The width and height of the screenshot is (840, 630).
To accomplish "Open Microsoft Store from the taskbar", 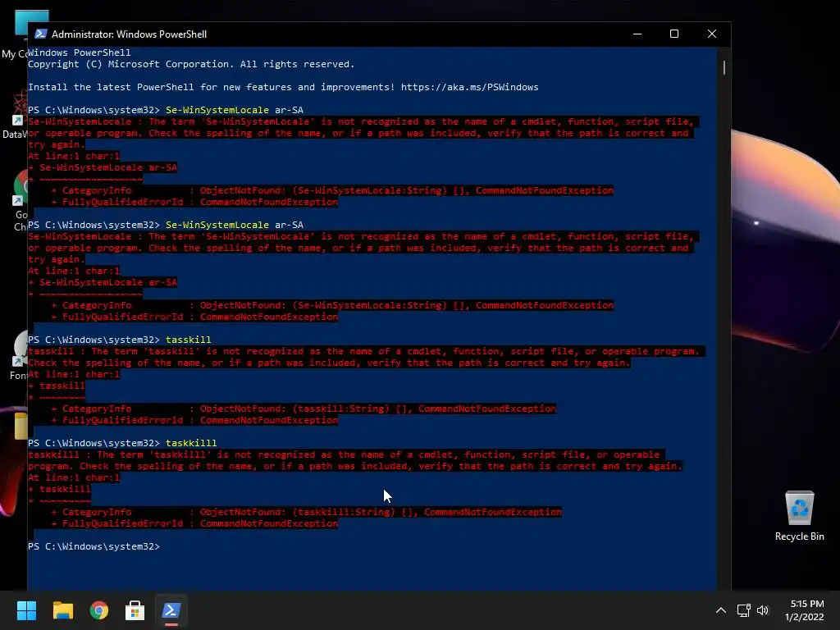I will (x=135, y=610).
